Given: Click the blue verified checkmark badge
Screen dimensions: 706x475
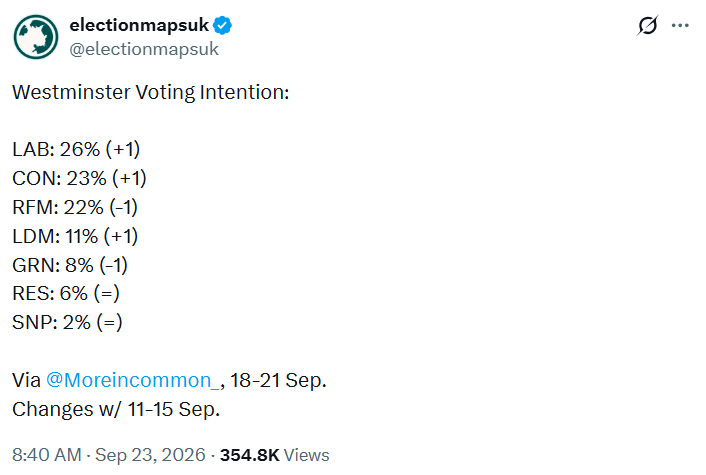Looking at the screenshot, I should click(x=222, y=25).
